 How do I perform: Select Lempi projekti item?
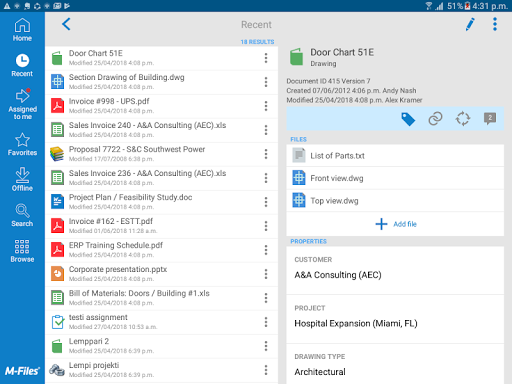161,370
